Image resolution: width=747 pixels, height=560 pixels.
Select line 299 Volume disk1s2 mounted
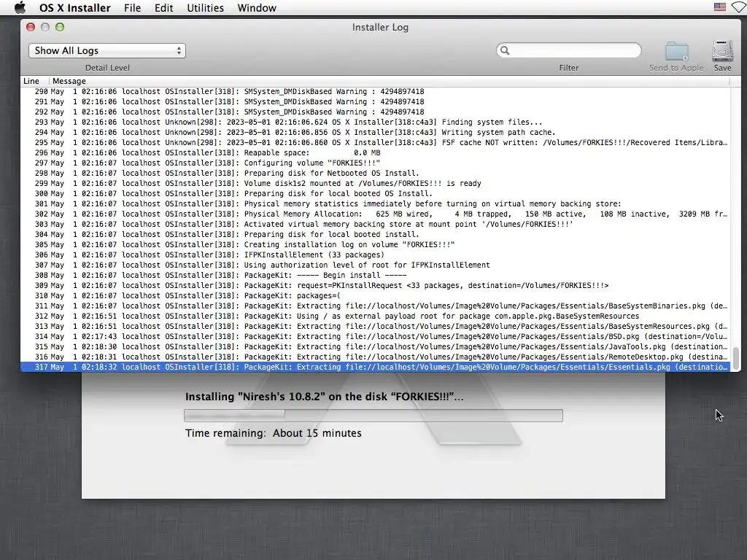pos(375,183)
